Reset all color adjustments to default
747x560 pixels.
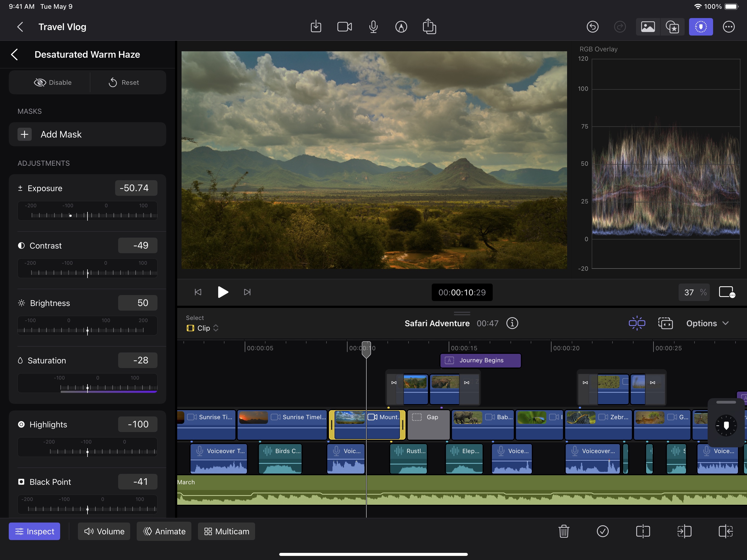124,82
